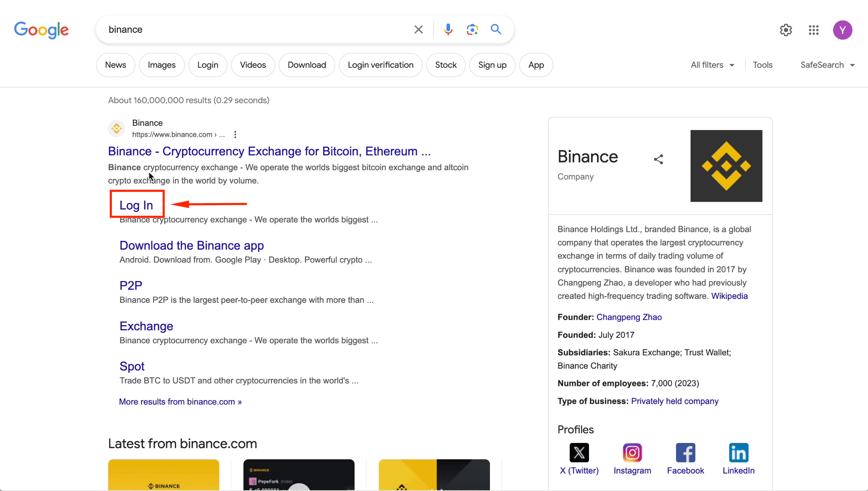Open the three-dot menu on the Binance result
Viewport: 868px width, 491px height.
pyautogui.click(x=235, y=135)
